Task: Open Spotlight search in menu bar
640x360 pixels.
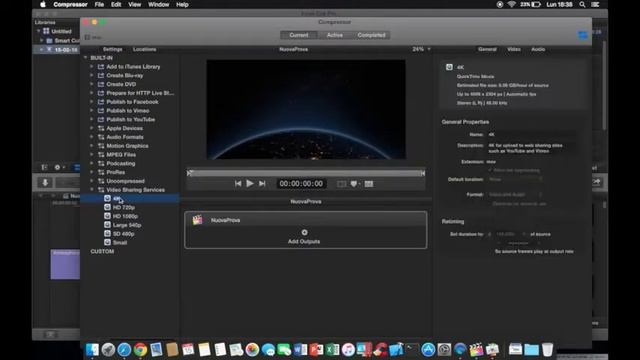Action: tap(582, 4)
